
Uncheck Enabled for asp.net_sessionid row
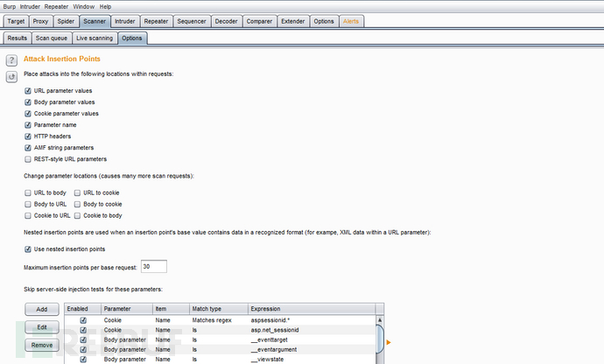pos(83,330)
